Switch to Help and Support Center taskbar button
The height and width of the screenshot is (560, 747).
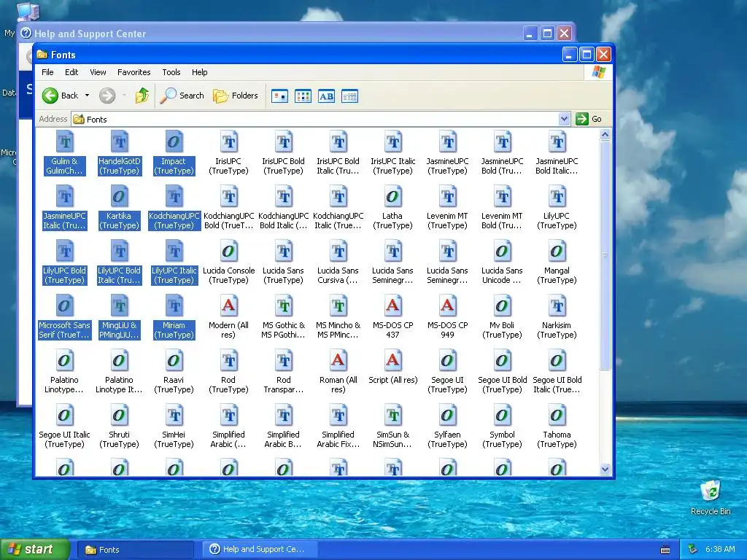(x=260, y=550)
